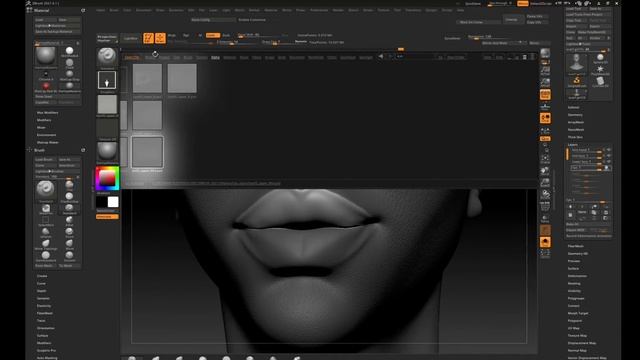
Task: Expand Curve section in Brush palette
Action: (41, 283)
